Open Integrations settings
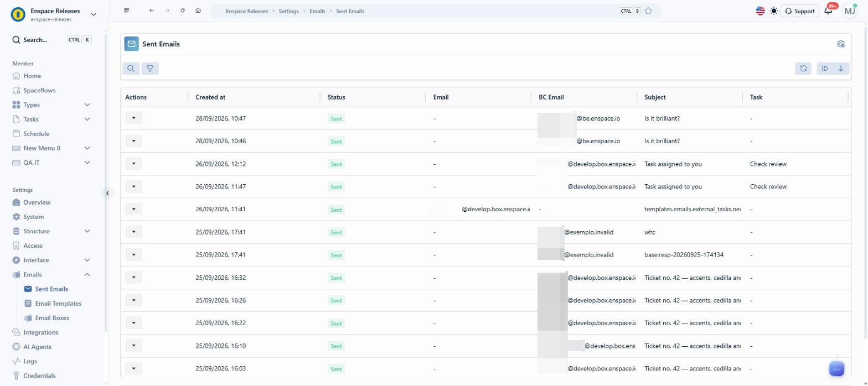868x386 pixels. [x=40, y=332]
